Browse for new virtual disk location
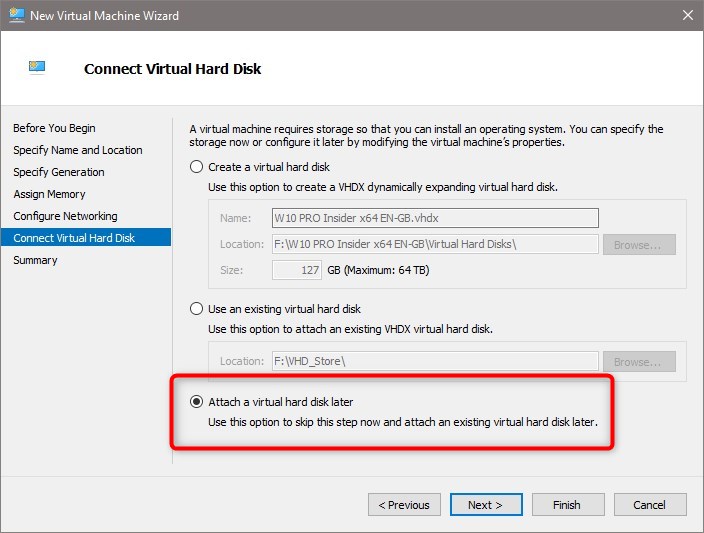 click(x=639, y=245)
